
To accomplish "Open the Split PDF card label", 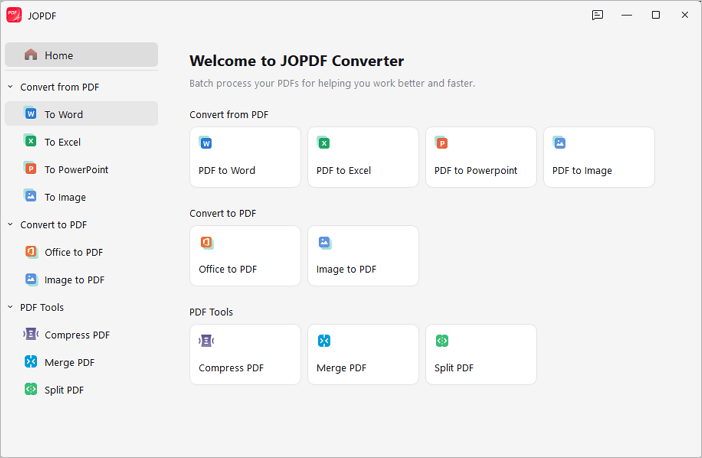I will pyautogui.click(x=454, y=368).
